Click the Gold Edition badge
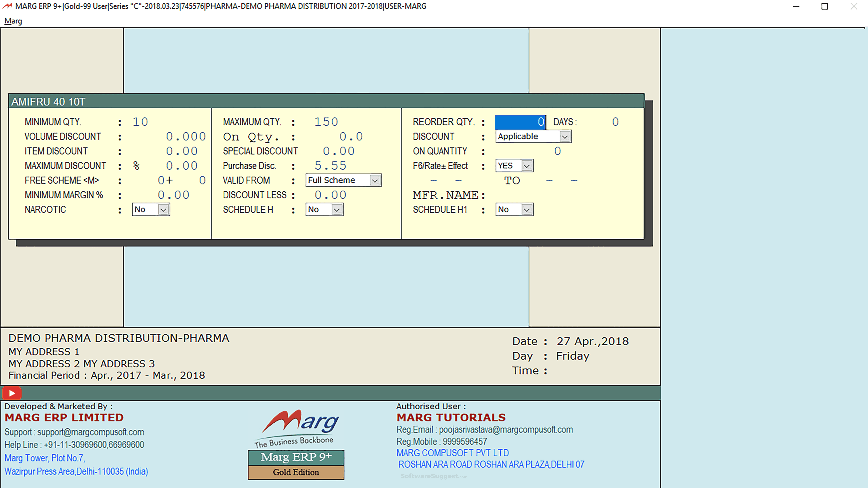The width and height of the screenshot is (868, 488). coord(296,472)
